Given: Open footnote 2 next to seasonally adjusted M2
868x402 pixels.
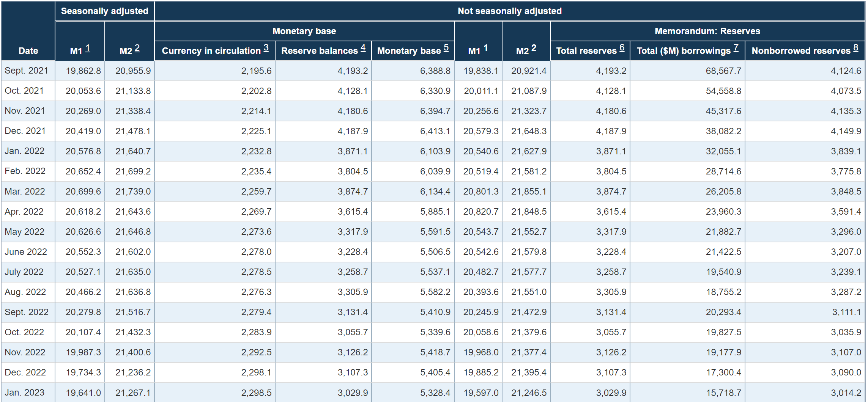Looking at the screenshot, I should [137, 48].
